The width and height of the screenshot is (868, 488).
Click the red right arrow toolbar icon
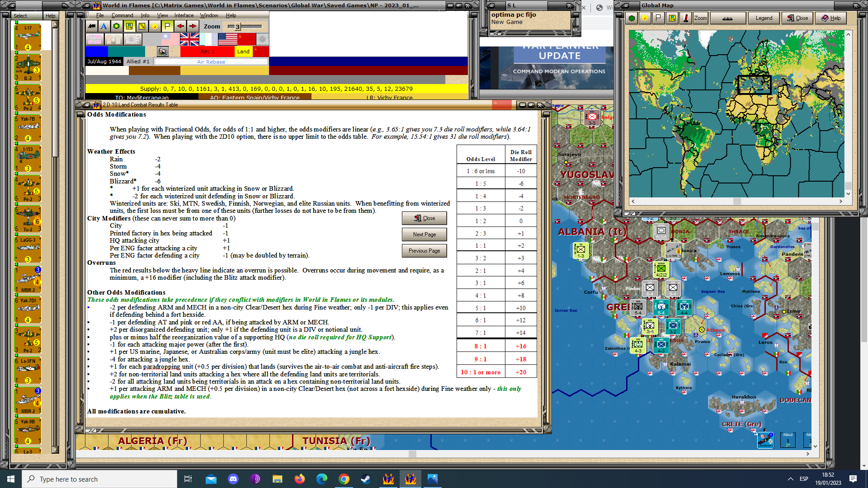click(x=193, y=26)
